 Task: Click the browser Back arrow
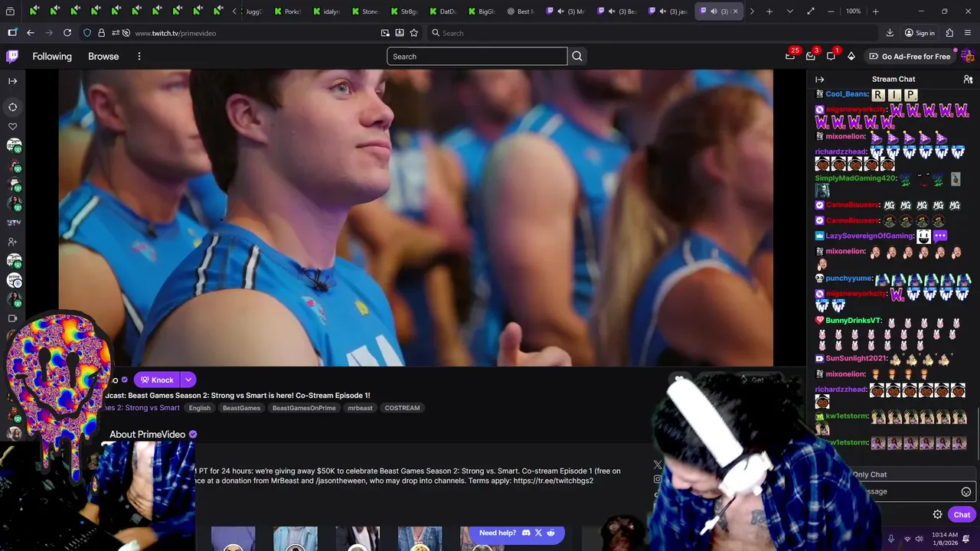[x=31, y=33]
